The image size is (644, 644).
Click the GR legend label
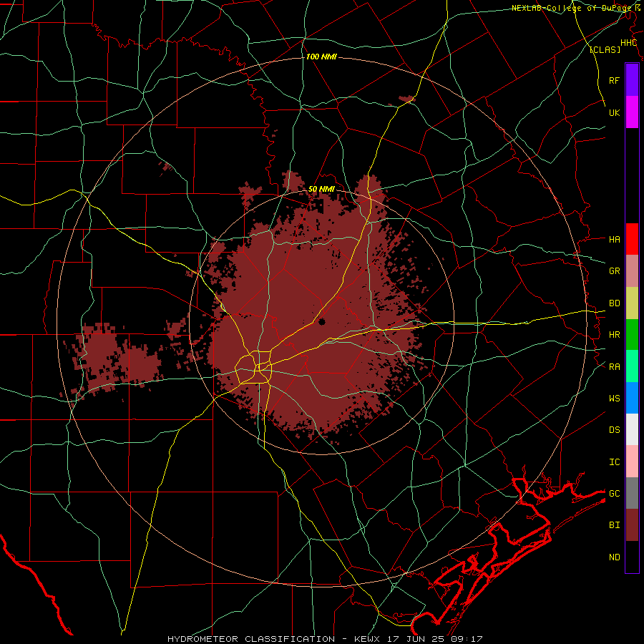point(614,271)
